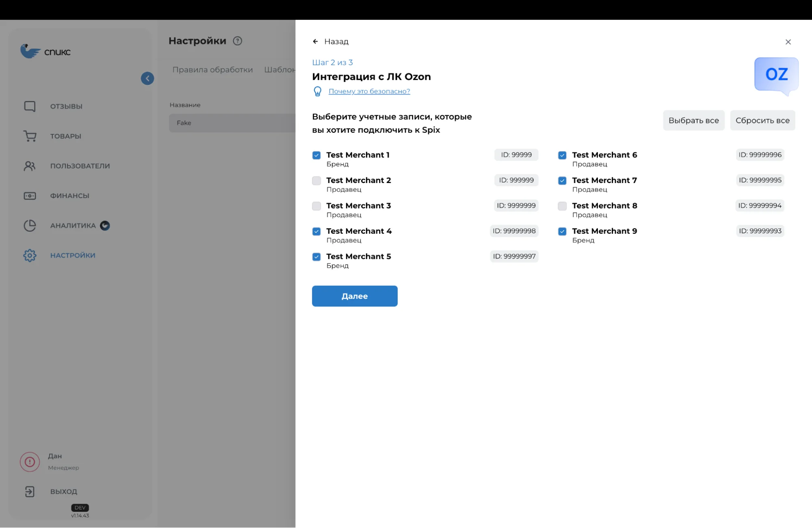The width and height of the screenshot is (812, 528).
Task: Click the Test Merchant 5 label
Action: point(359,256)
